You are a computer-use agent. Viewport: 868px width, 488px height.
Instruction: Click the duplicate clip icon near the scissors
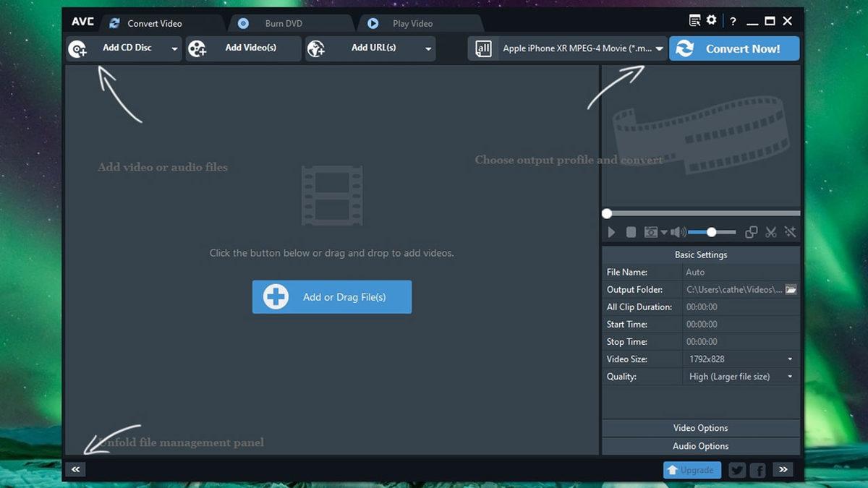point(751,231)
